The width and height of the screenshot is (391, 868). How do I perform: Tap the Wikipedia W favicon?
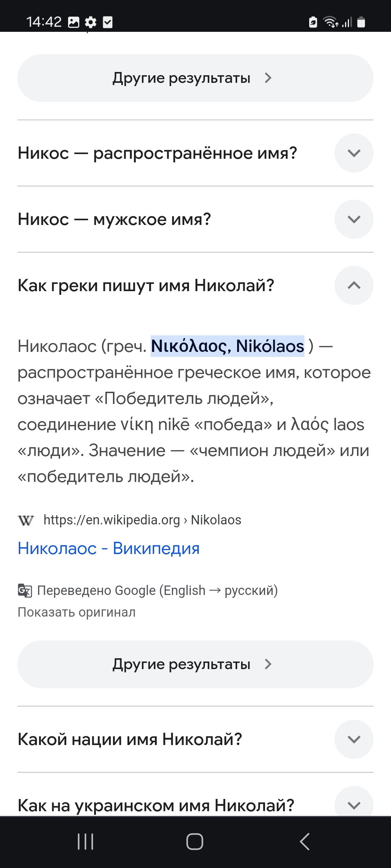pyautogui.click(x=26, y=520)
